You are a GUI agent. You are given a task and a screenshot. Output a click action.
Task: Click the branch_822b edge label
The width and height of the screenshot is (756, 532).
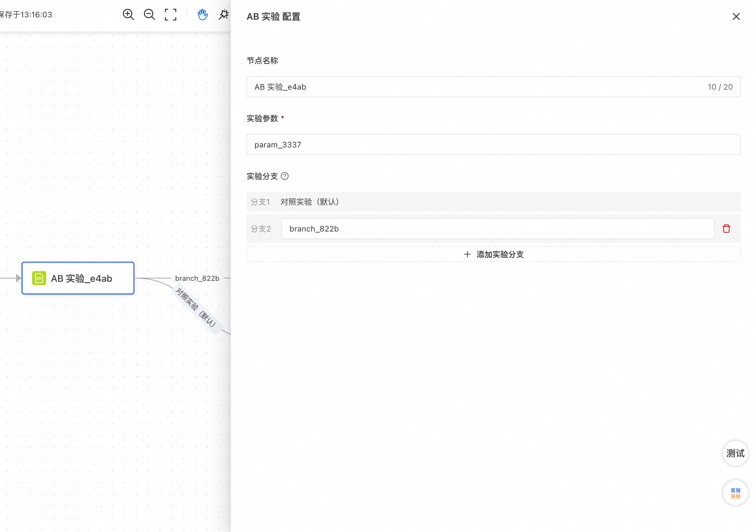point(197,278)
